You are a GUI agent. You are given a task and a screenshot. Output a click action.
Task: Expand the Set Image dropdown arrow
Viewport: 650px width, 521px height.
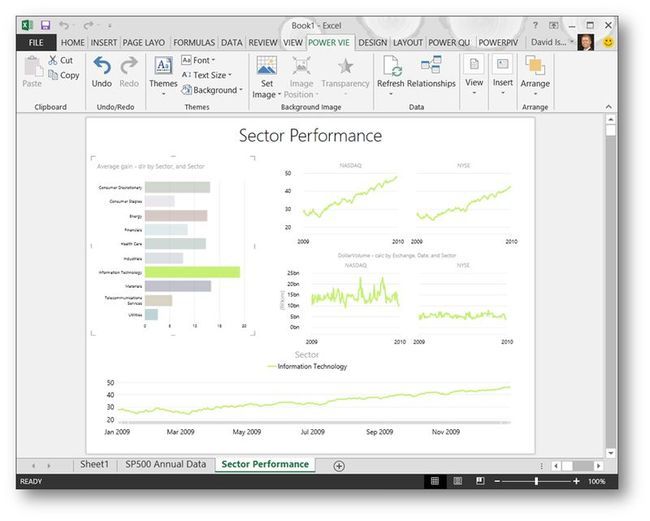click(x=279, y=95)
